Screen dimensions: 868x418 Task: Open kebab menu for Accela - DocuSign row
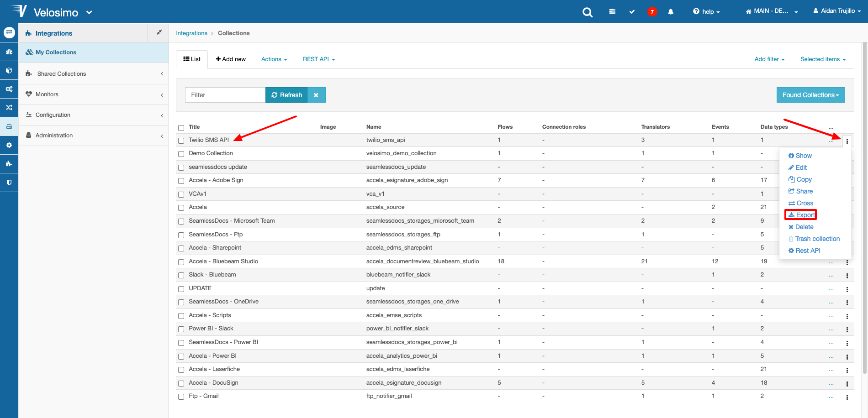coord(847,384)
